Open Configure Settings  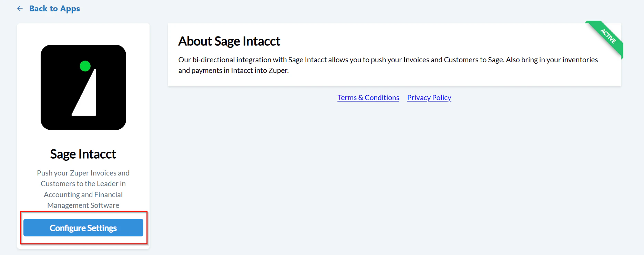pyautogui.click(x=83, y=228)
